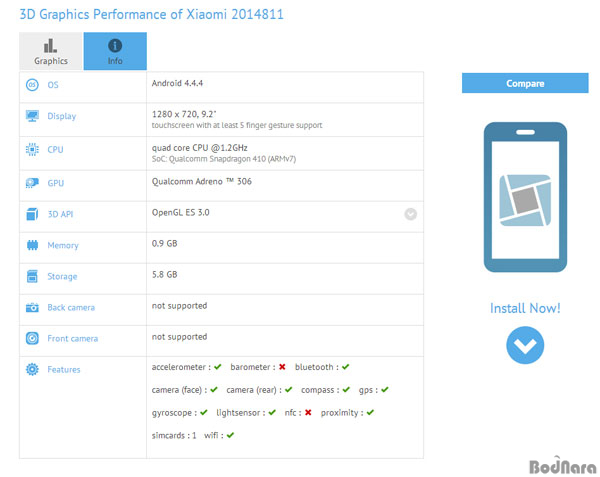Click the GPU label text

pyautogui.click(x=56, y=183)
